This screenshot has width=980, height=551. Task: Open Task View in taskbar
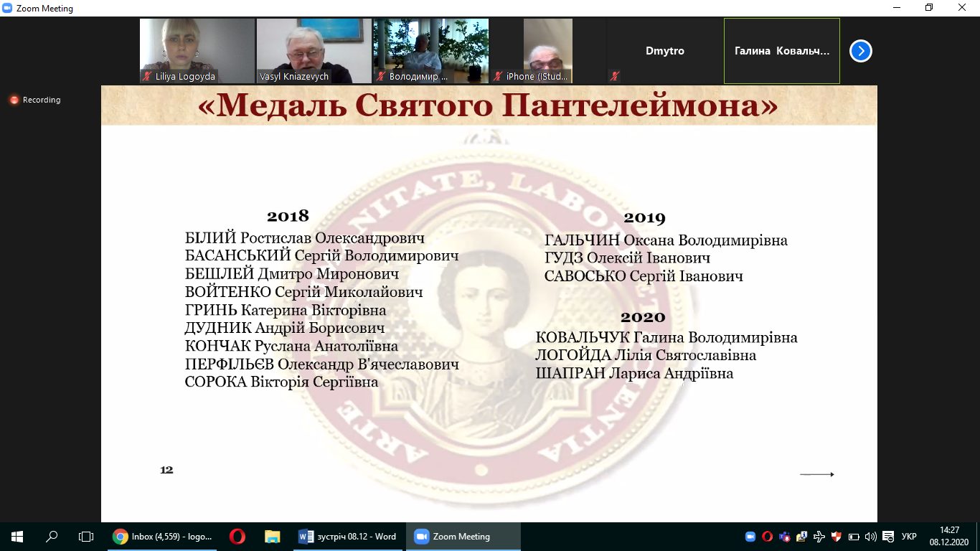click(86, 537)
